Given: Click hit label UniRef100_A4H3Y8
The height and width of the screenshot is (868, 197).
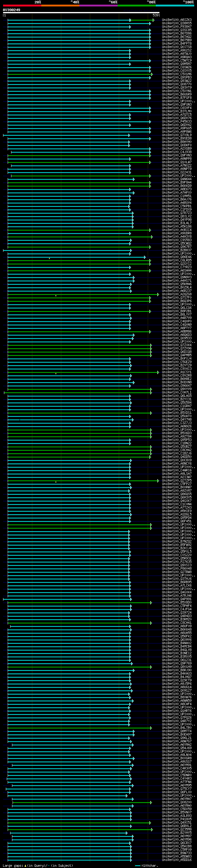Looking at the screenshot, I should 177,236.
